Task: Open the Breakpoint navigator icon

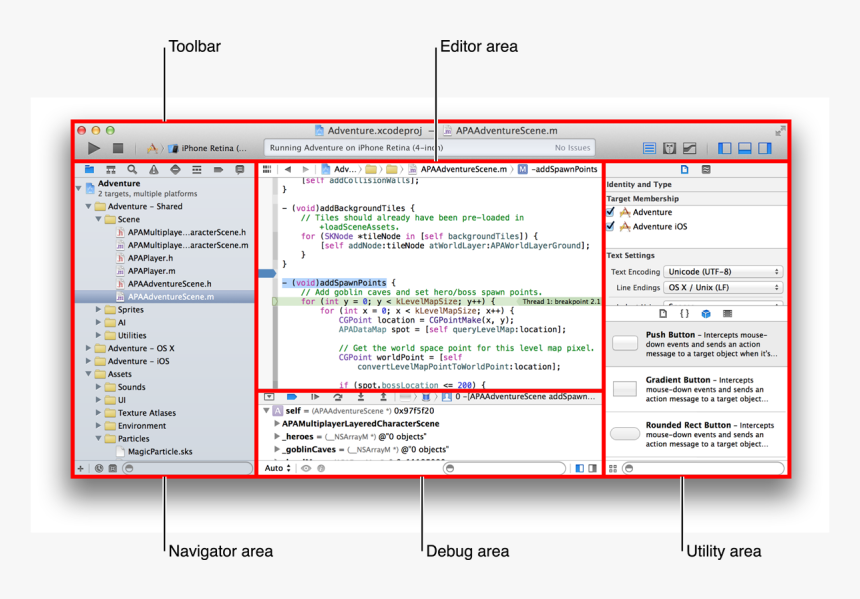Action: coord(218,169)
